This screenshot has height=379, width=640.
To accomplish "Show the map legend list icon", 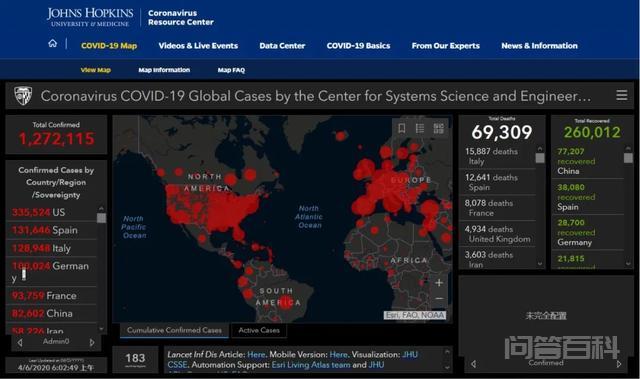I will tap(420, 129).
